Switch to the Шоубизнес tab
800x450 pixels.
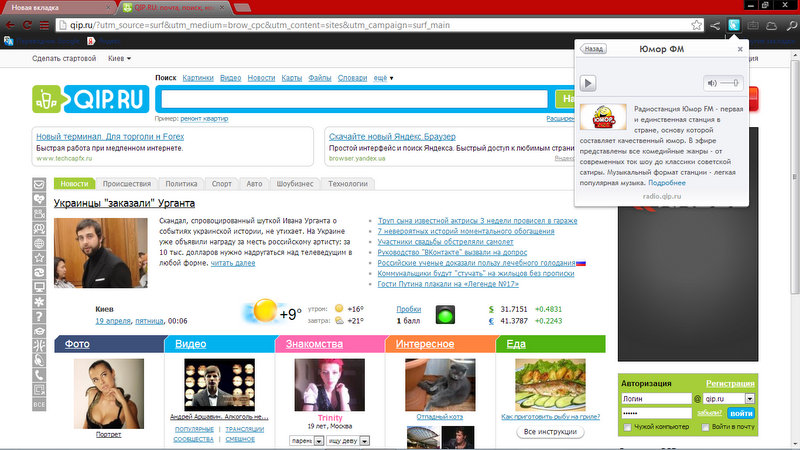tap(295, 184)
